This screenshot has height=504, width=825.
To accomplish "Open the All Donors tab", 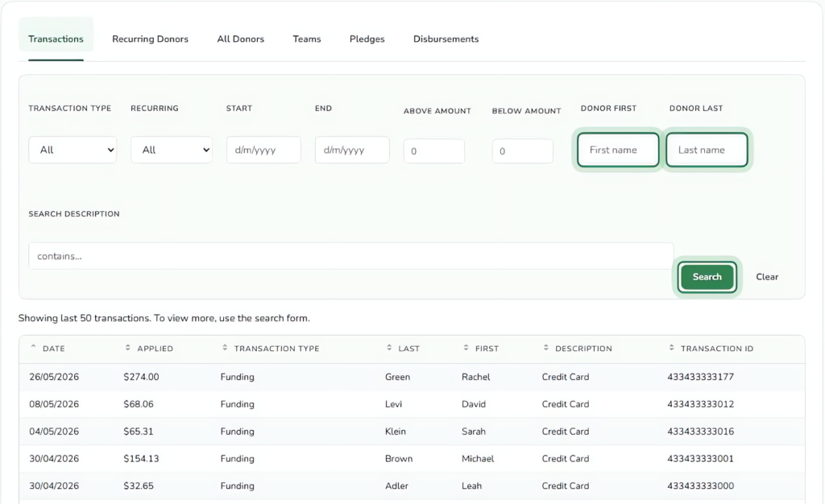I will click(x=240, y=39).
